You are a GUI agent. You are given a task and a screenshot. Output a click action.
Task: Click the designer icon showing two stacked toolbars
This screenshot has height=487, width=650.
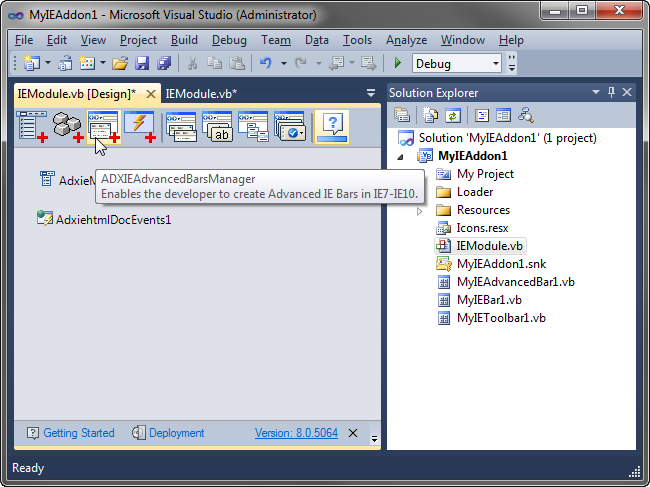pos(181,127)
